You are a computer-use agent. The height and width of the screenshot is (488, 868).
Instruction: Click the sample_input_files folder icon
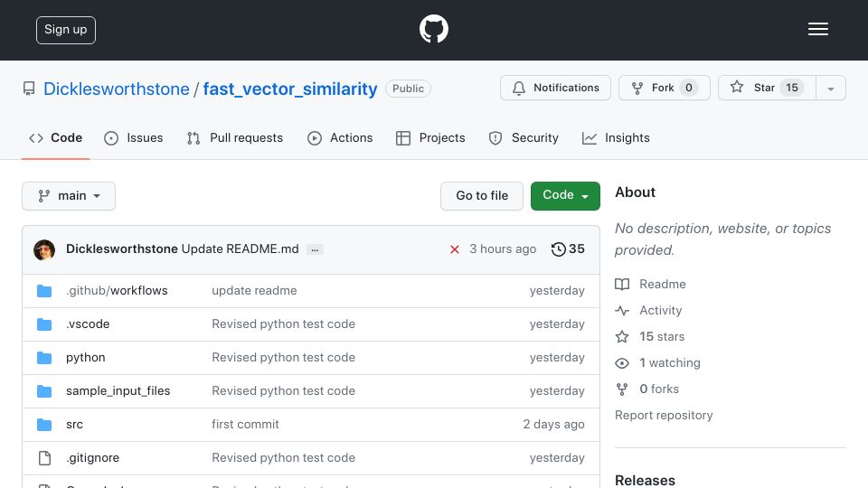tap(44, 391)
